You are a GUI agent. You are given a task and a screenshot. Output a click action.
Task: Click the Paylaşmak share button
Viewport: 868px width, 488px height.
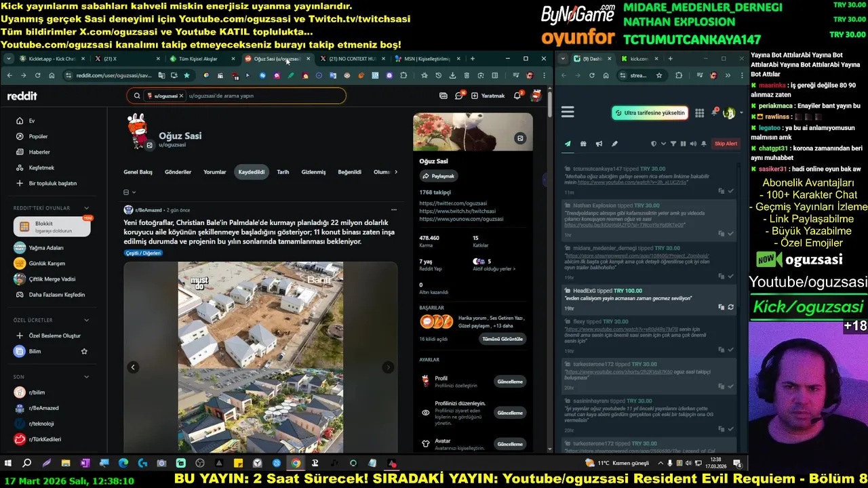point(439,176)
